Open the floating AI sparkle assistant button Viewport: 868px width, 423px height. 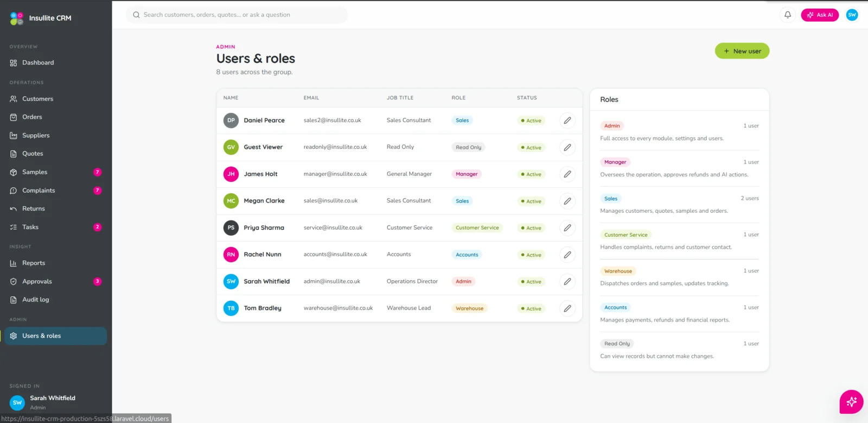(851, 402)
